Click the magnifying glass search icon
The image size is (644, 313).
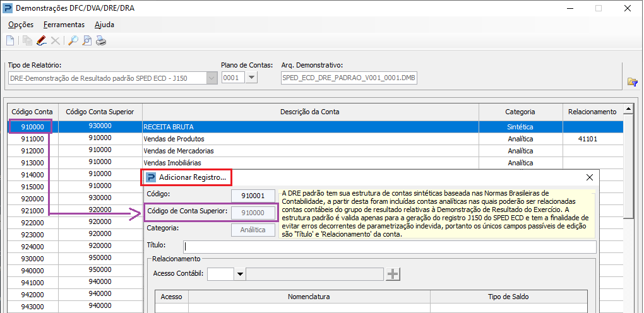click(73, 40)
